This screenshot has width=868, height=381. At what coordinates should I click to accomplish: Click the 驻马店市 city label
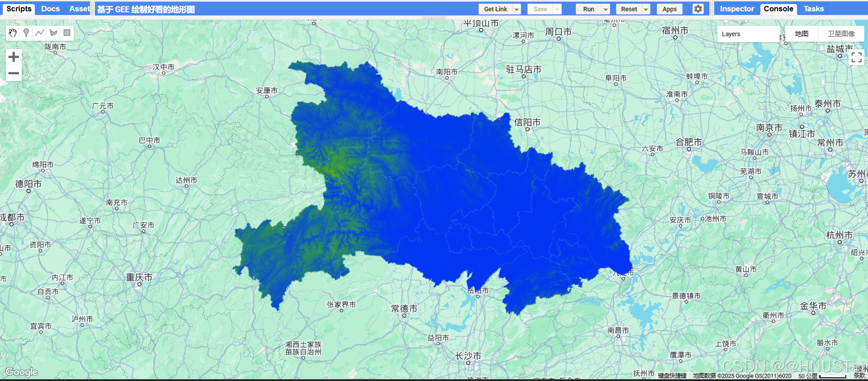[523, 69]
